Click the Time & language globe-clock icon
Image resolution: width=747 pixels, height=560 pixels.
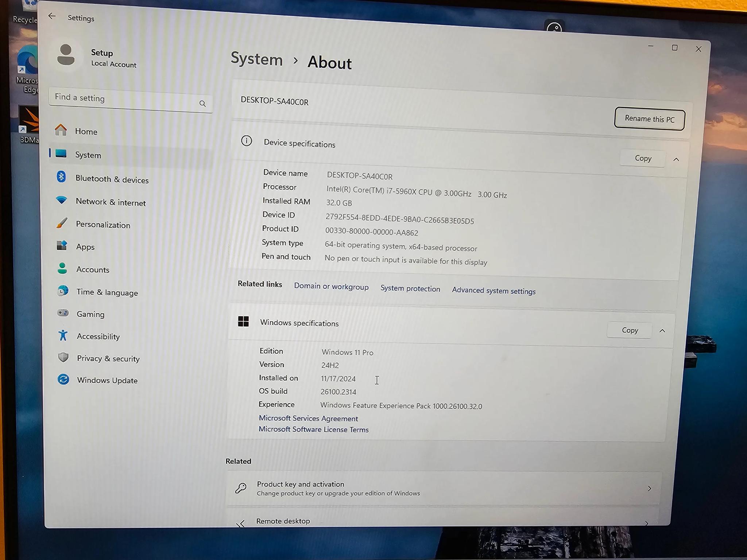point(63,291)
